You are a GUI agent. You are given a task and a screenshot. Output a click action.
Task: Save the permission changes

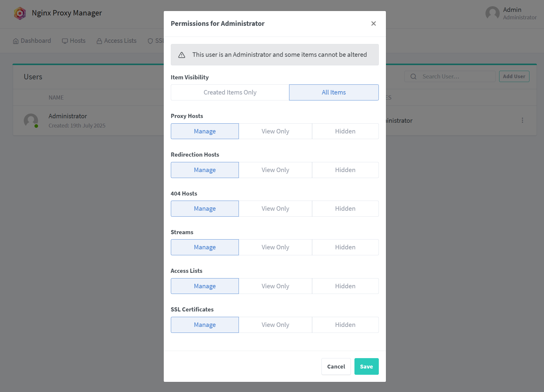[x=366, y=366]
